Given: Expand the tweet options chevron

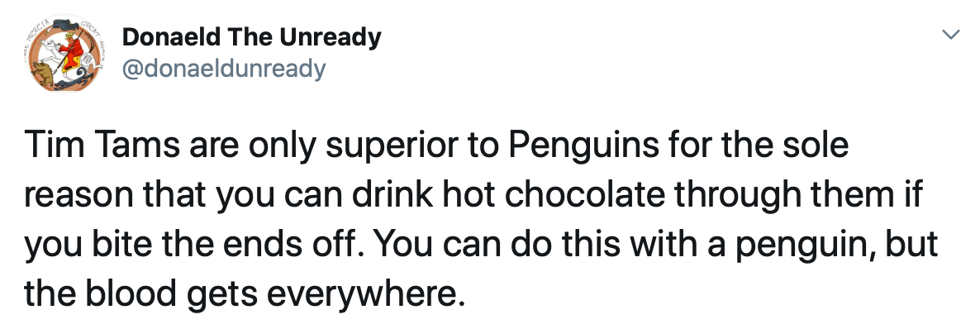Looking at the screenshot, I should click(950, 35).
